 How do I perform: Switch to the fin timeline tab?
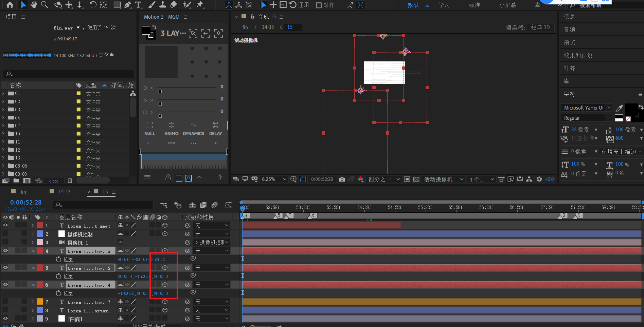point(23,192)
